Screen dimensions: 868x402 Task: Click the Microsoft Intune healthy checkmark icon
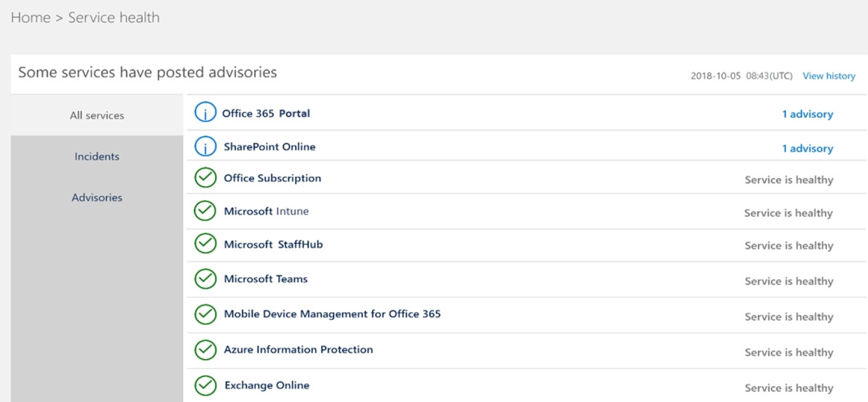point(205,211)
